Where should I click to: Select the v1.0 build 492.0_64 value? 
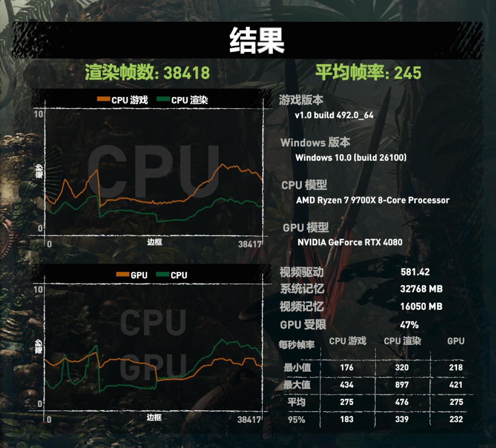[x=334, y=115]
